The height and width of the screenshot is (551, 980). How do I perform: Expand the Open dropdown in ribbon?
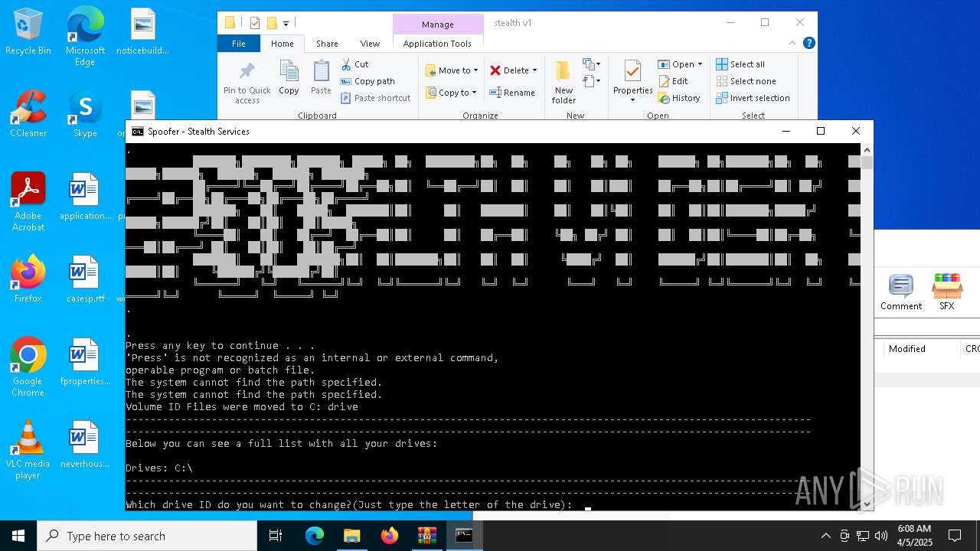[700, 64]
